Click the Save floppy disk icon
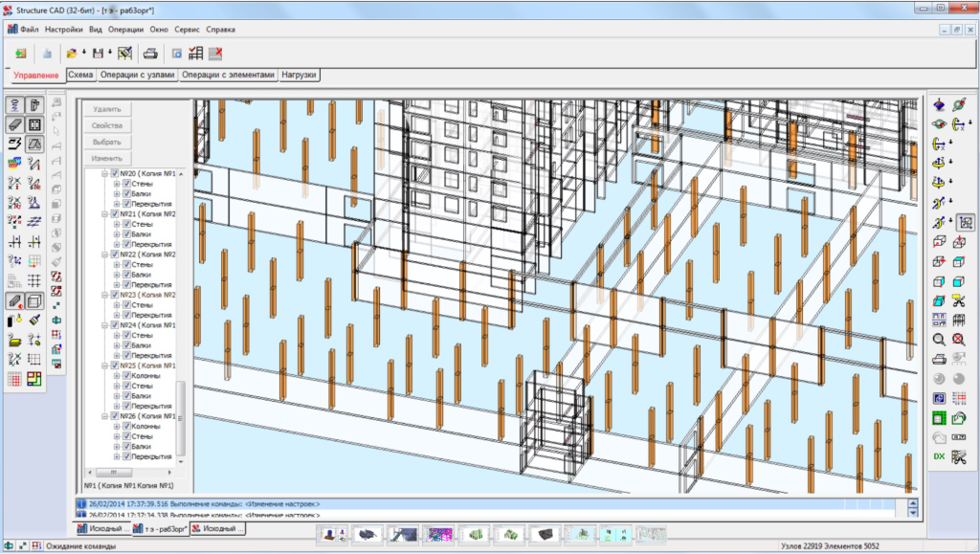This screenshot has width=980, height=554. pyautogui.click(x=98, y=54)
